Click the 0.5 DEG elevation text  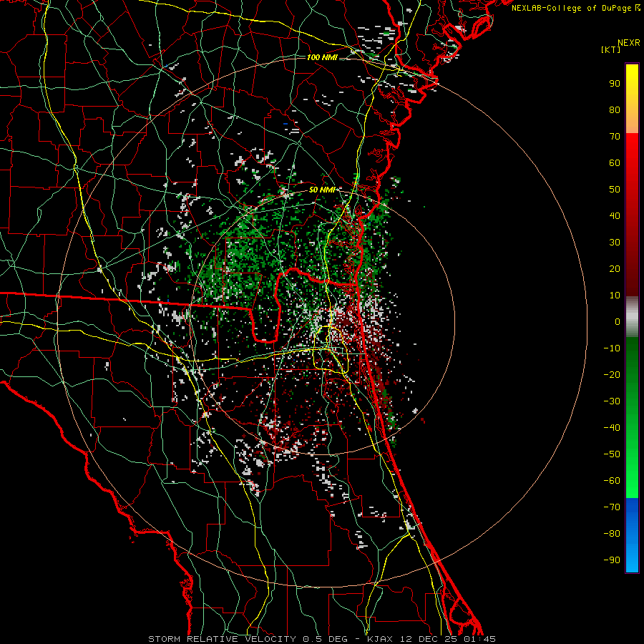(x=326, y=639)
